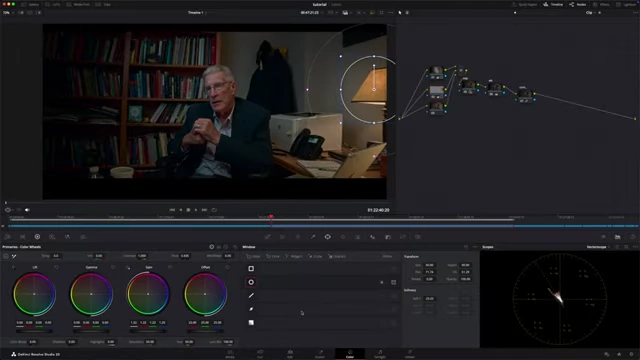This screenshot has width=640, height=360.
Task: Select the Power Window palette icon
Action: click(x=328, y=237)
